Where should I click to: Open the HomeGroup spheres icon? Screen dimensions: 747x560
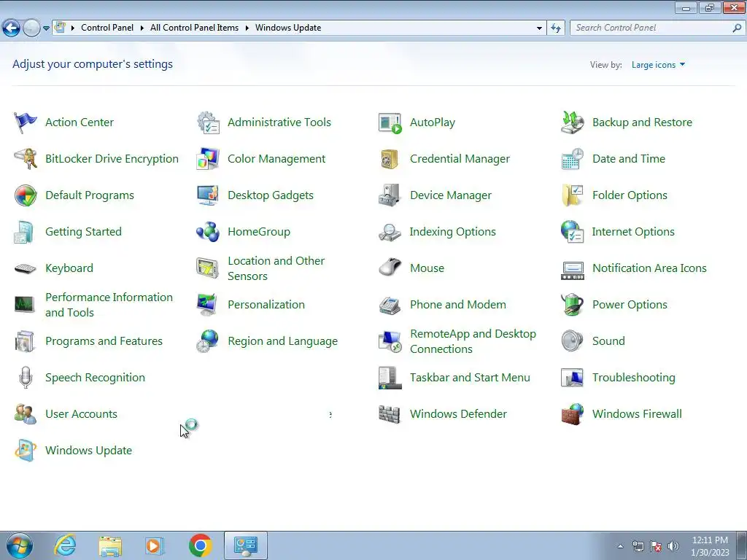tap(208, 232)
